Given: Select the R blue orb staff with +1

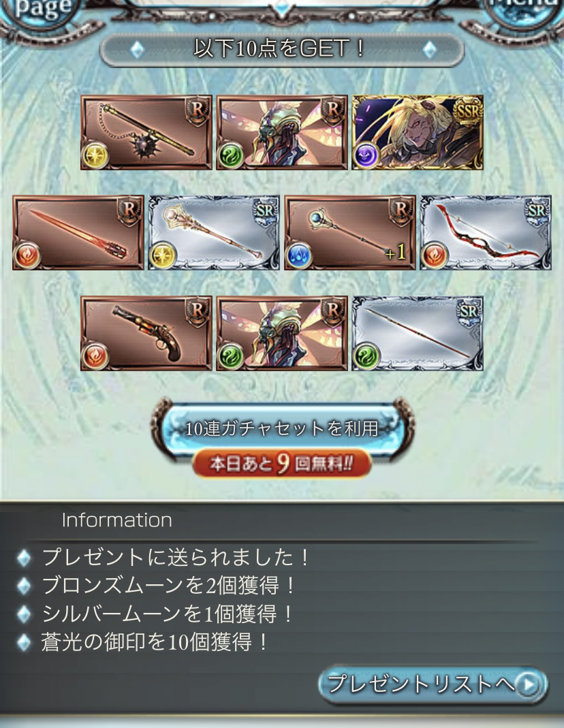Looking at the screenshot, I should [350, 233].
